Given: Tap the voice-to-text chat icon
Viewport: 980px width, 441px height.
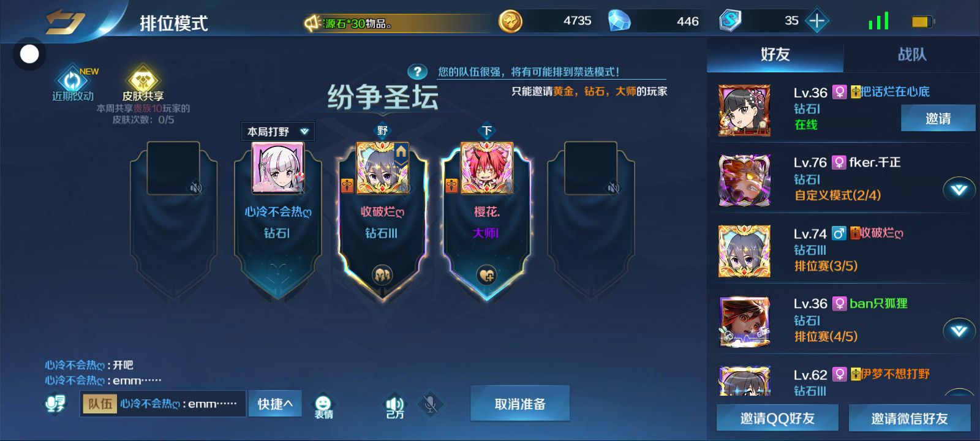Looking at the screenshot, I should coord(56,404).
